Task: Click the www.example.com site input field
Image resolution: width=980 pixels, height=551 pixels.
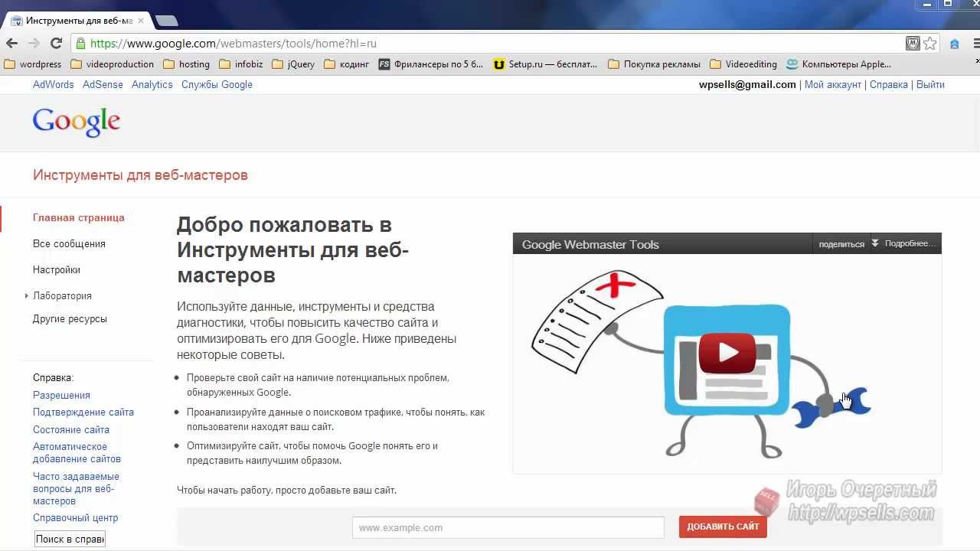Action: coord(508,527)
